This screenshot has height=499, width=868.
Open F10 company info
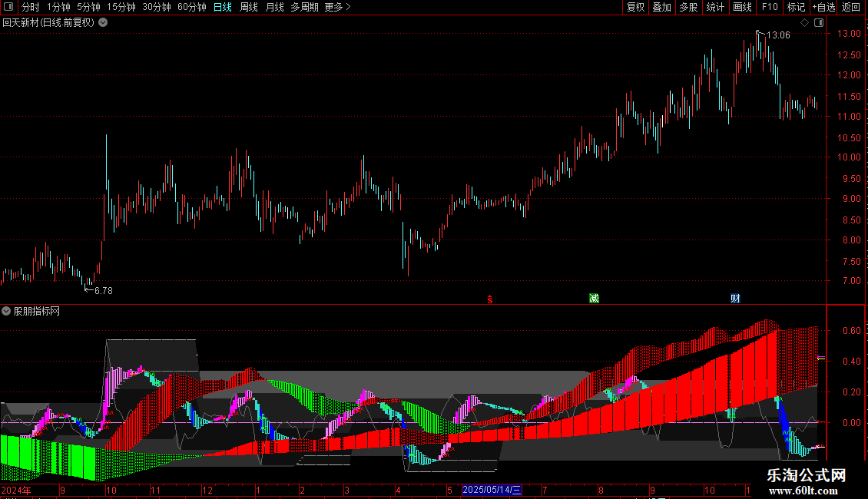[x=770, y=7]
